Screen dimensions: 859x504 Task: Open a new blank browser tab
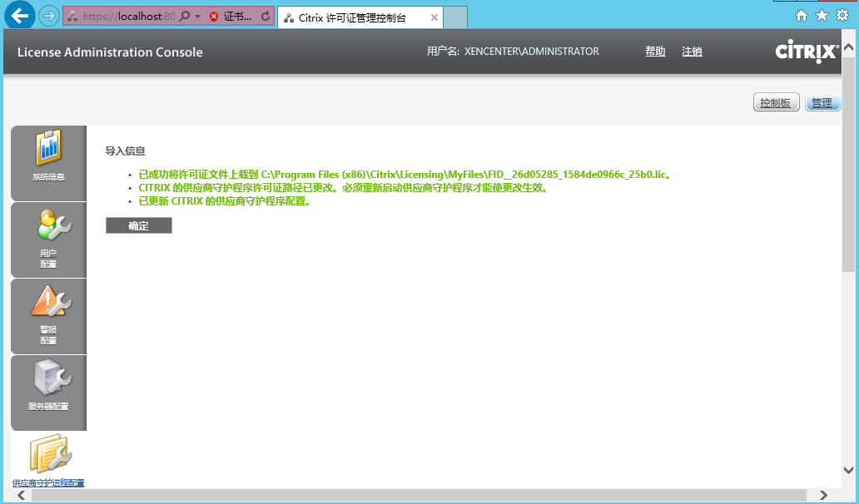[455, 17]
